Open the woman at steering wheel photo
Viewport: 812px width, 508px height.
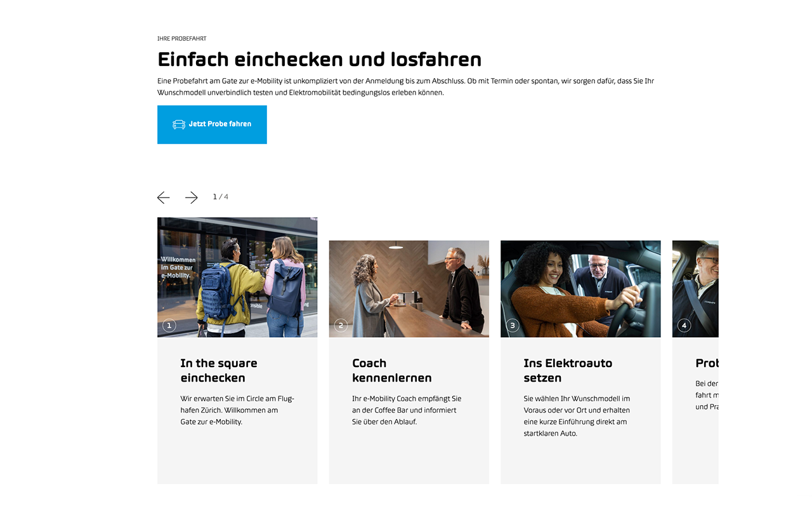click(580, 289)
